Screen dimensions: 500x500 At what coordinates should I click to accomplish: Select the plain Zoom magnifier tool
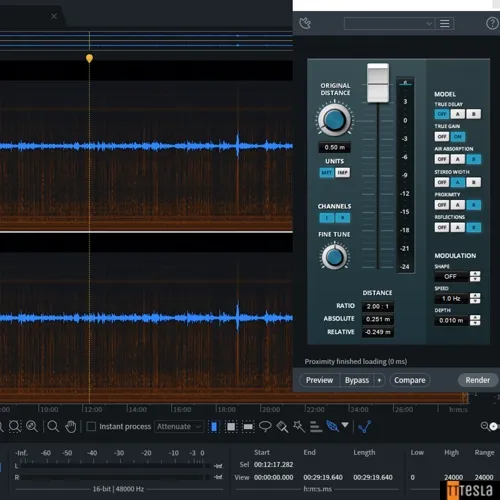(x=53, y=426)
